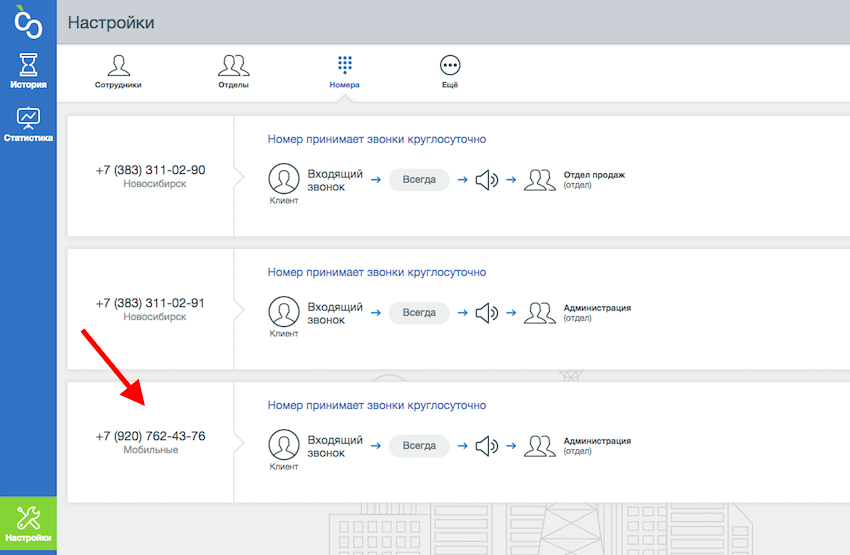Click the Клиент avatar in the 311-02-90 row
850x555 pixels.
click(284, 179)
